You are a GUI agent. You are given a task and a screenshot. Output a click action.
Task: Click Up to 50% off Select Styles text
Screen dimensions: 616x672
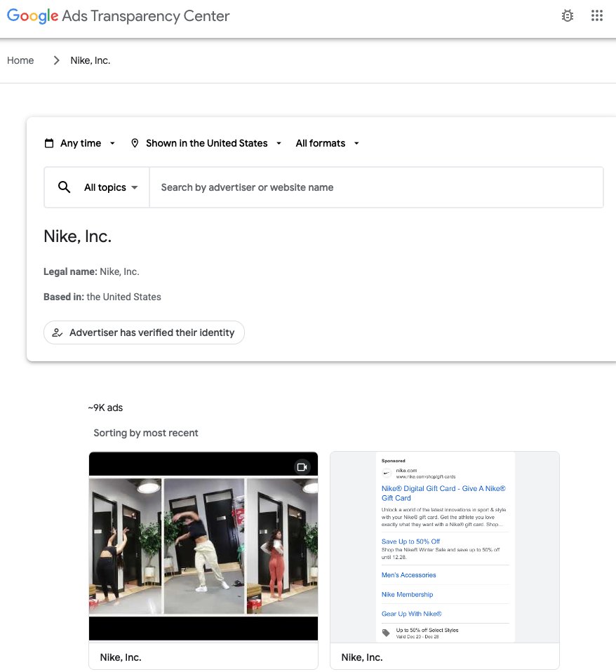[427, 630]
